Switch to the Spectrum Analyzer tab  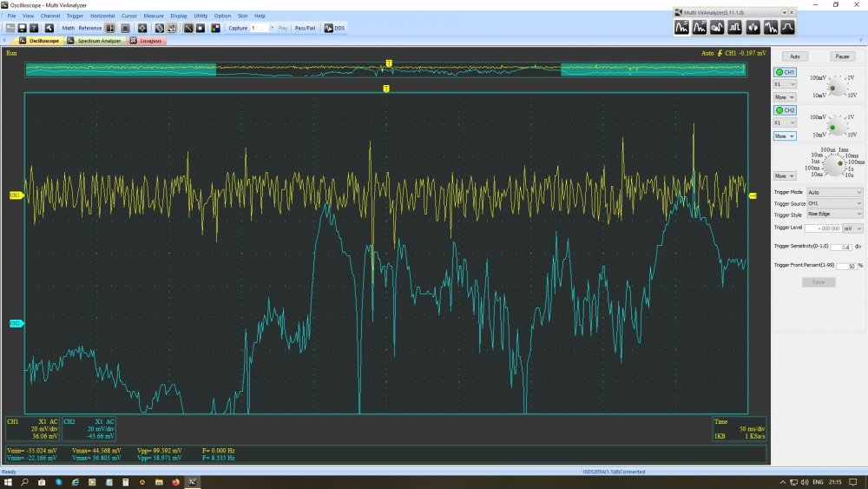click(x=97, y=41)
